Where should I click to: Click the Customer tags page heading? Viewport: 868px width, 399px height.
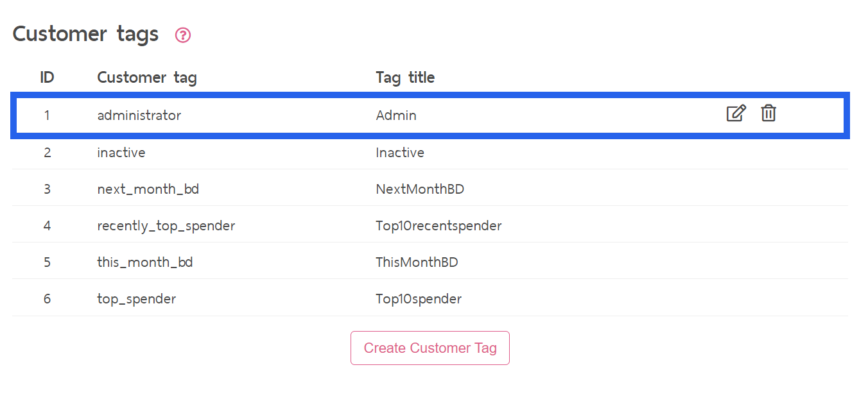coord(85,33)
